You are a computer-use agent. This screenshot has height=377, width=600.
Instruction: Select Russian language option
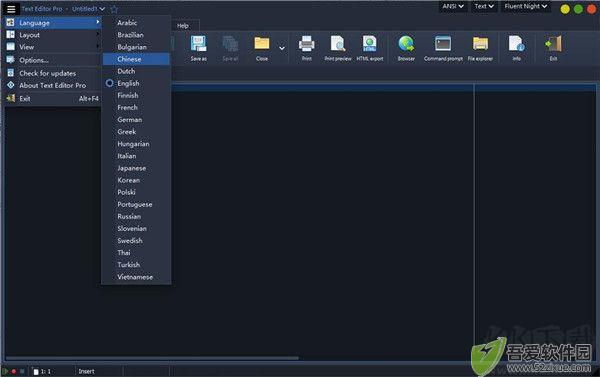pyautogui.click(x=136, y=216)
